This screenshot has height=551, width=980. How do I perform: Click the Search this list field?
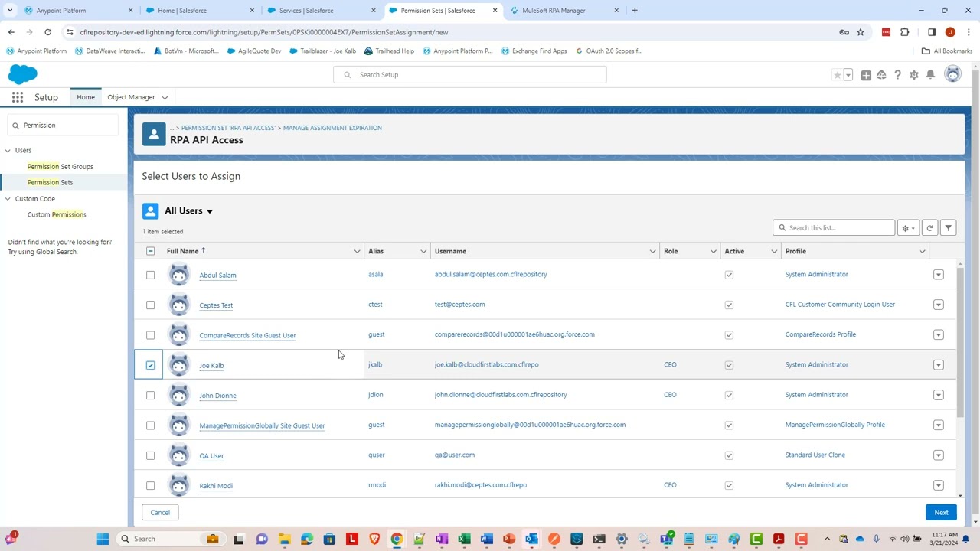click(834, 227)
